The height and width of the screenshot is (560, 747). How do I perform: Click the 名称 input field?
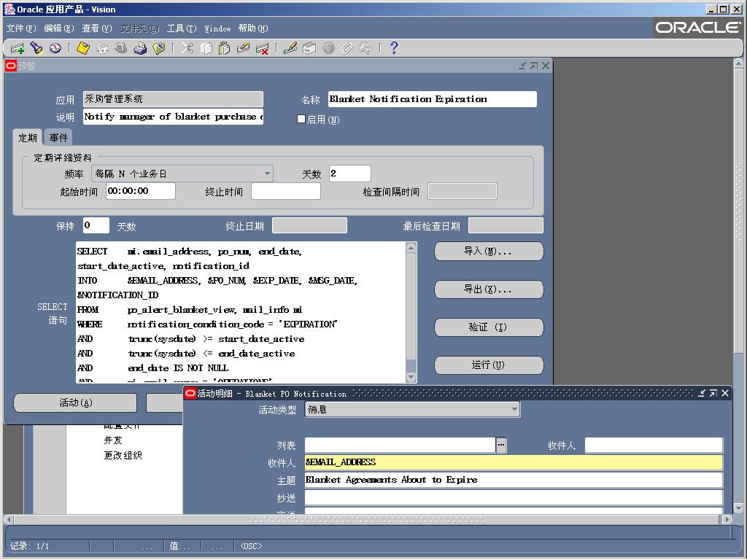click(x=432, y=99)
